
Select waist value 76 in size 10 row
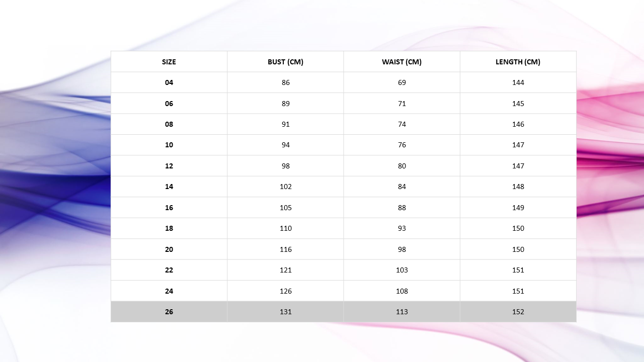(x=401, y=145)
